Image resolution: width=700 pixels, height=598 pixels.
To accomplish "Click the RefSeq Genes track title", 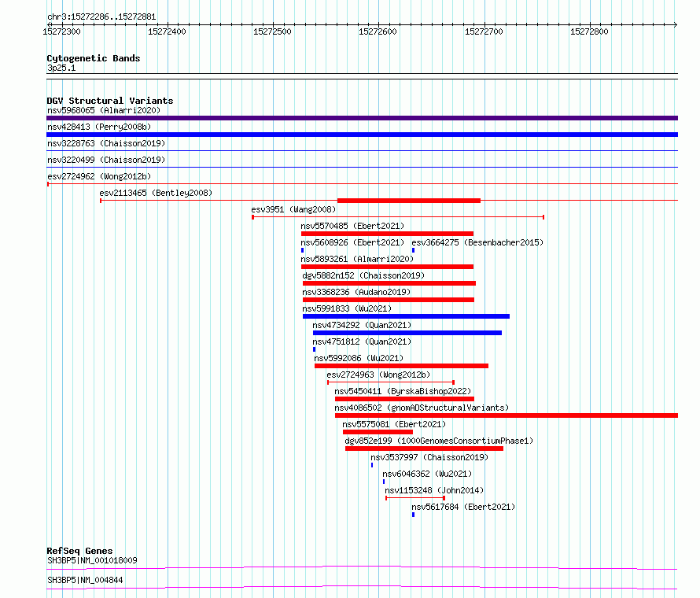I will [79, 551].
